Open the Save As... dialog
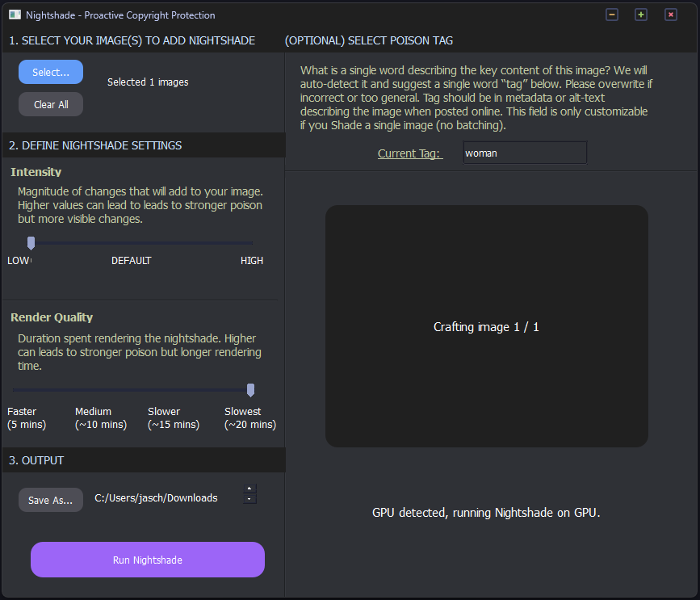This screenshot has height=600, width=700. [50, 500]
